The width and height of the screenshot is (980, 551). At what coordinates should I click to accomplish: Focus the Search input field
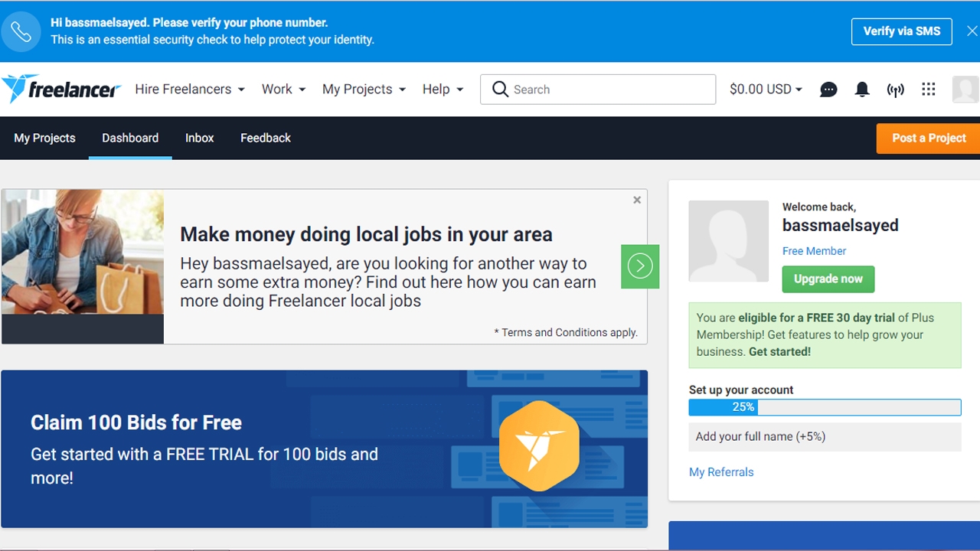point(598,90)
